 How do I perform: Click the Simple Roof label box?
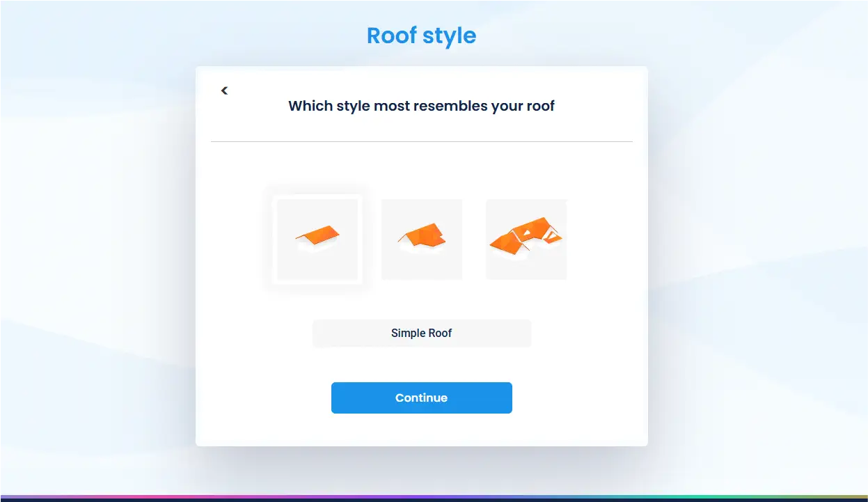point(422,334)
